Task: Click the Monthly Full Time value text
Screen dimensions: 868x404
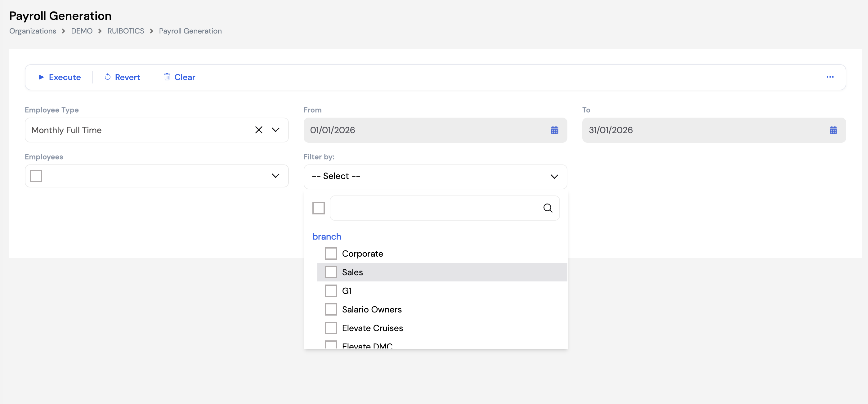Action: click(x=66, y=130)
